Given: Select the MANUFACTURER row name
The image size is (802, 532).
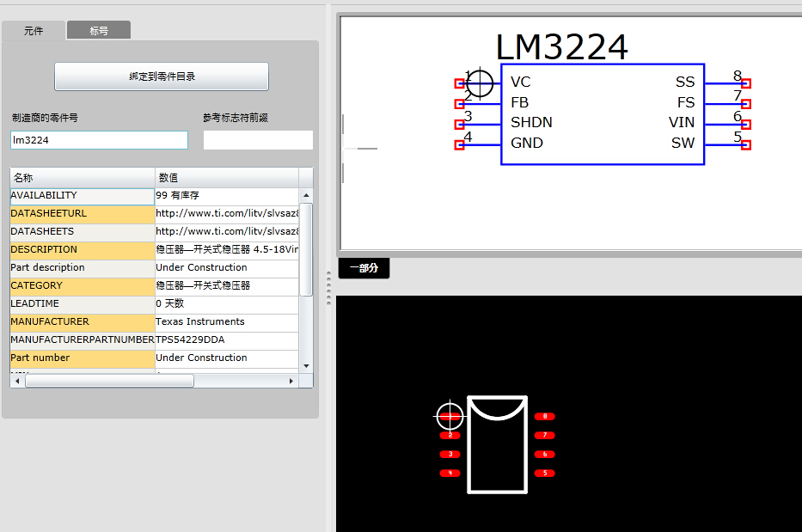Looking at the screenshot, I should click(x=83, y=321).
